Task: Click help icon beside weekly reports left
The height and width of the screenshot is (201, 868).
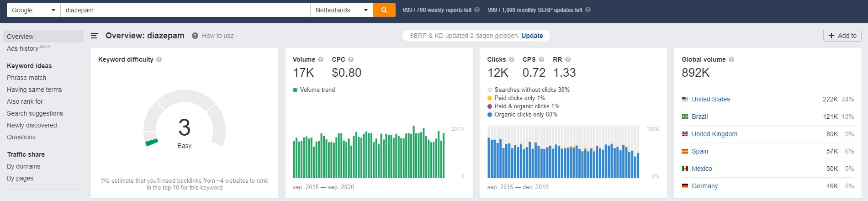Action: click(477, 10)
